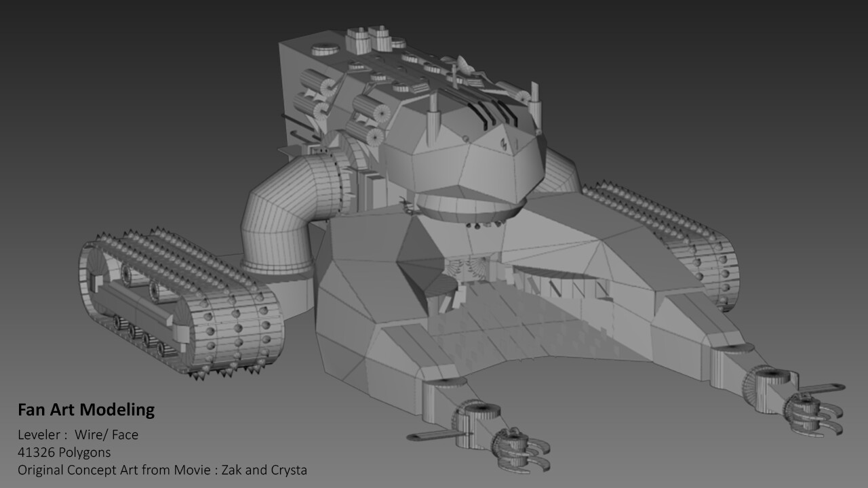868x488 pixels.
Task: Click the Fan Art Modeling title text
Action: pos(86,409)
